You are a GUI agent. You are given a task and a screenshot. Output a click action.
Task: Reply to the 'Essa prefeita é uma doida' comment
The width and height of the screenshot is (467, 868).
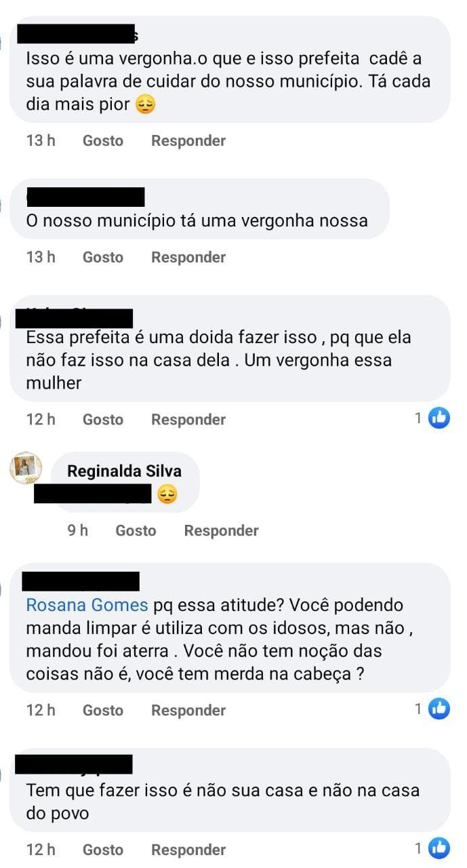(x=188, y=420)
